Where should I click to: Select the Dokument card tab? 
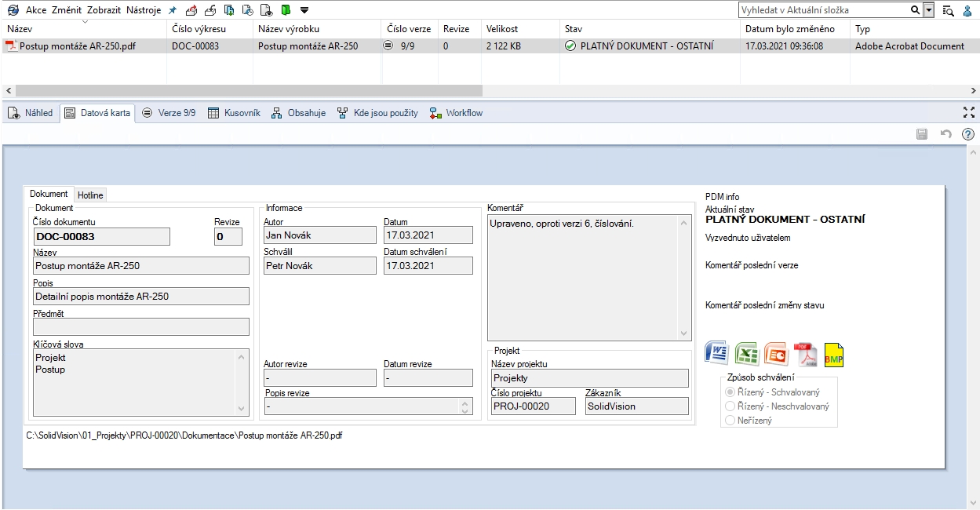point(49,194)
